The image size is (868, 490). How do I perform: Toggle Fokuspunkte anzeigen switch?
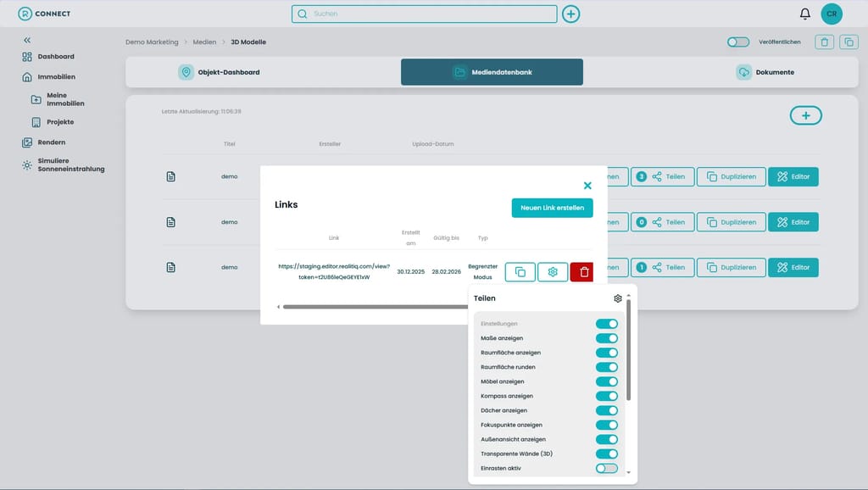607,425
